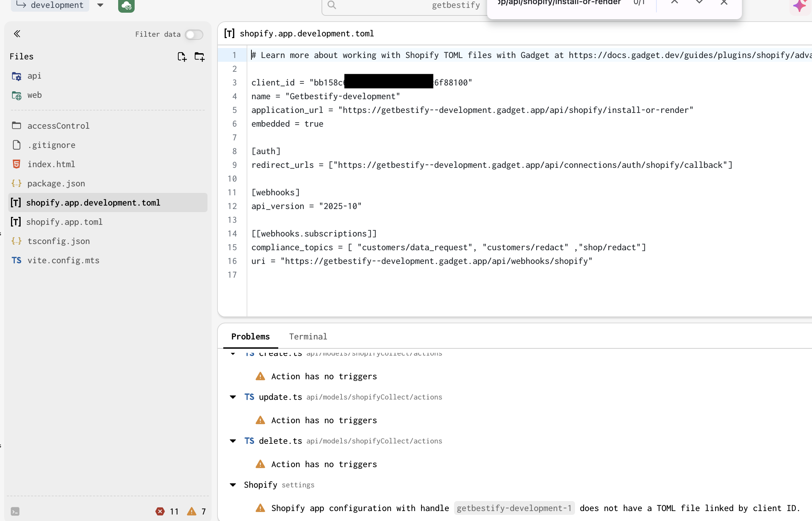Go to next find match arrow

[699, 3]
